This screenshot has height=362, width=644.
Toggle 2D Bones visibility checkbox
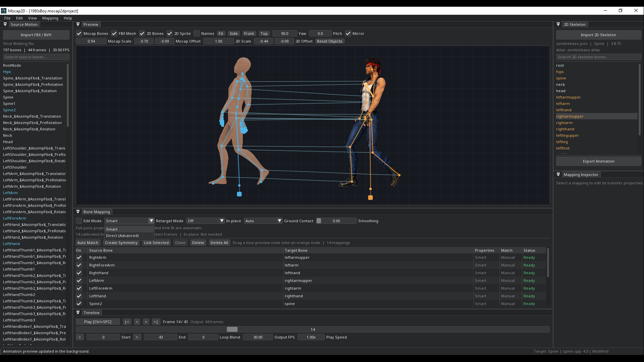pos(142,34)
